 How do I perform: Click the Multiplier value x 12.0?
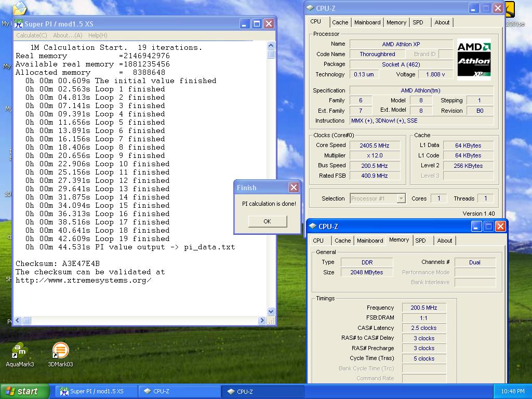pos(375,155)
